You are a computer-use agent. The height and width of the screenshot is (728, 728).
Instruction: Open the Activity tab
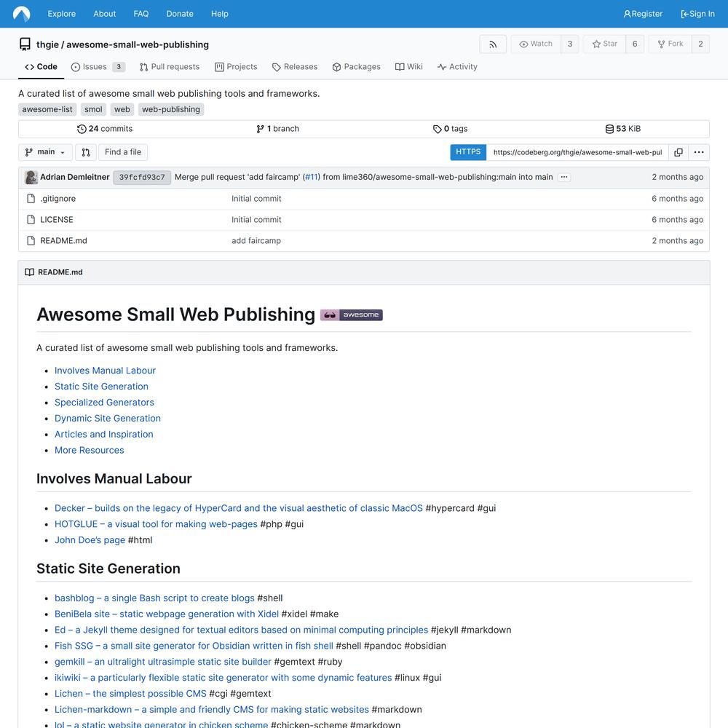click(457, 67)
